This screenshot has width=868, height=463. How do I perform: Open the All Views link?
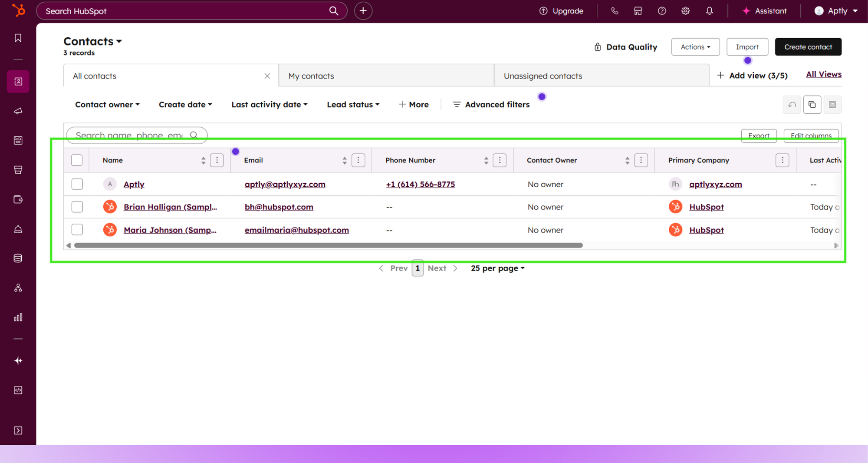(x=824, y=74)
